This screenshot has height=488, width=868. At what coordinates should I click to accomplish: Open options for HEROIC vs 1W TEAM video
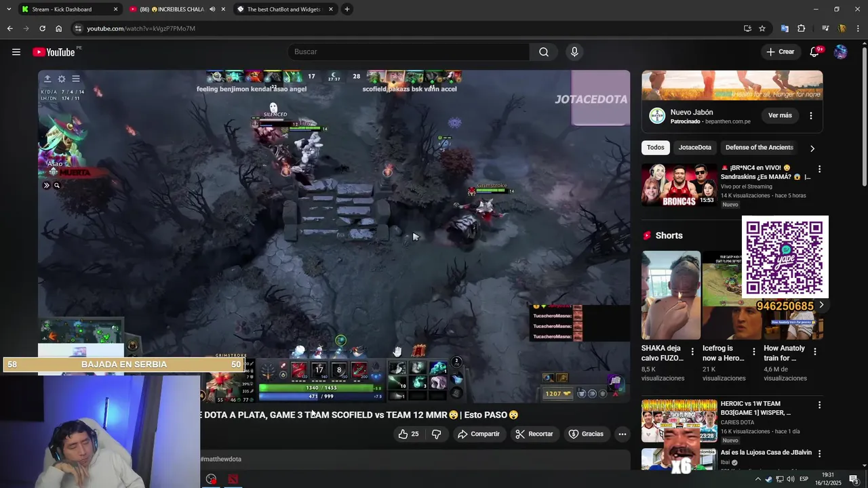tap(819, 405)
